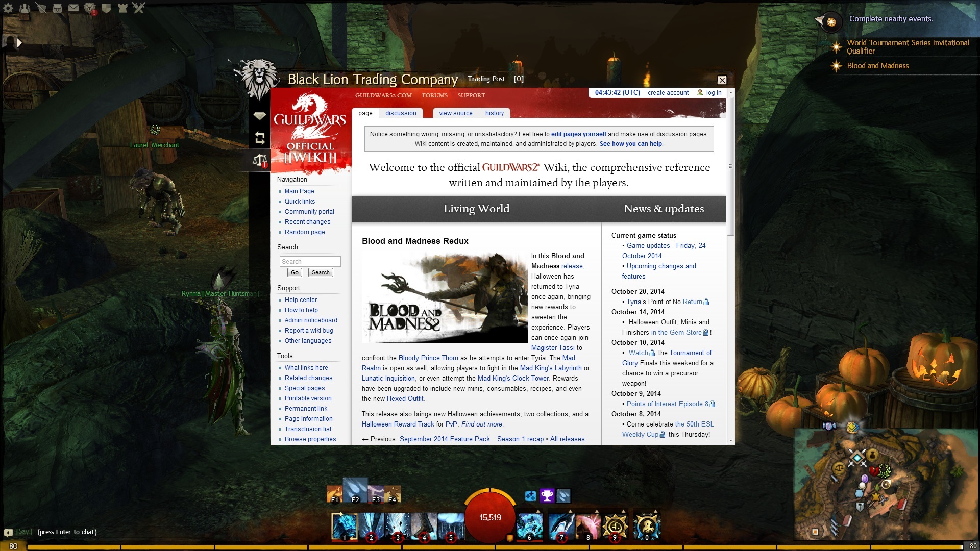980x551 pixels.
Task: Open the Contacts and LFG panel icon
Action: click(24, 8)
